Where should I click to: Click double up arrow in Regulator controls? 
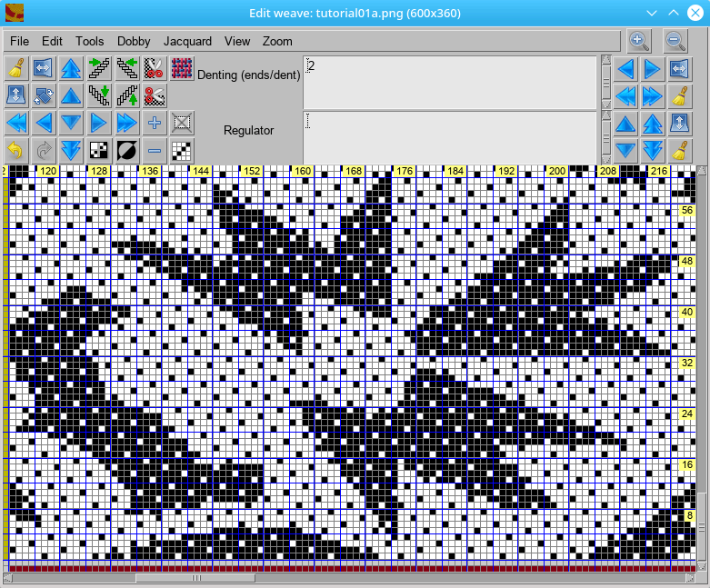653,124
